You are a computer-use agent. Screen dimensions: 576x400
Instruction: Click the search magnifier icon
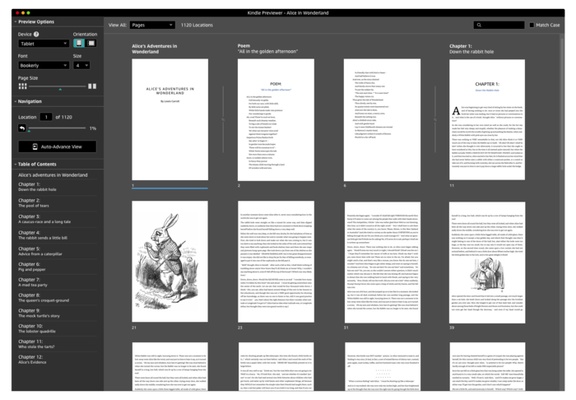coord(479,25)
